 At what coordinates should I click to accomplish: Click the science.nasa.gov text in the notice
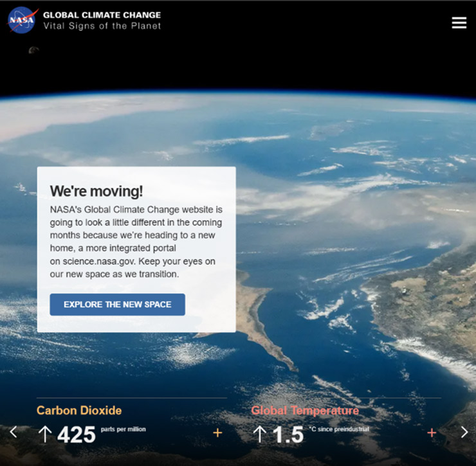pyautogui.click(x=95, y=262)
